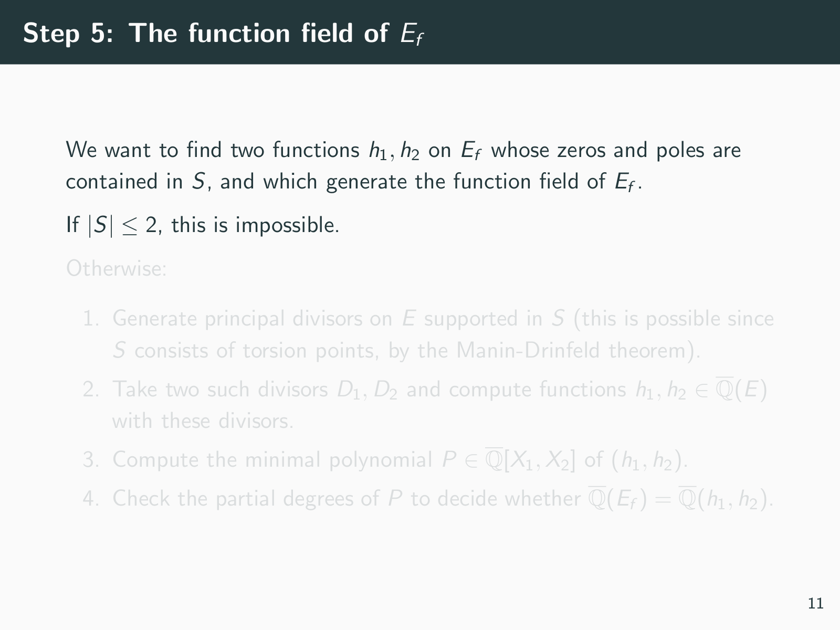The height and width of the screenshot is (630, 840).
Task: Click the line "If |S| ≤ 2, this is impossible"
Action: point(202,226)
